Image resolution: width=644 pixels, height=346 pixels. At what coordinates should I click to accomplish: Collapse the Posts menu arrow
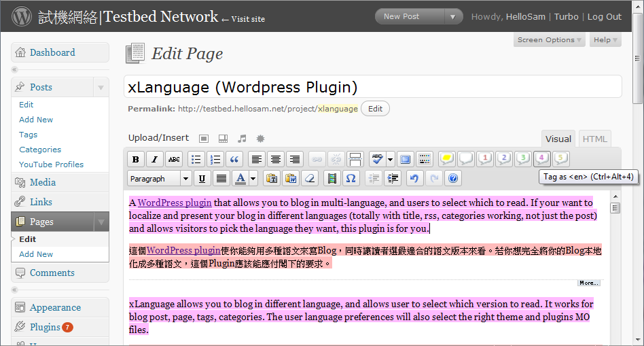[101, 87]
